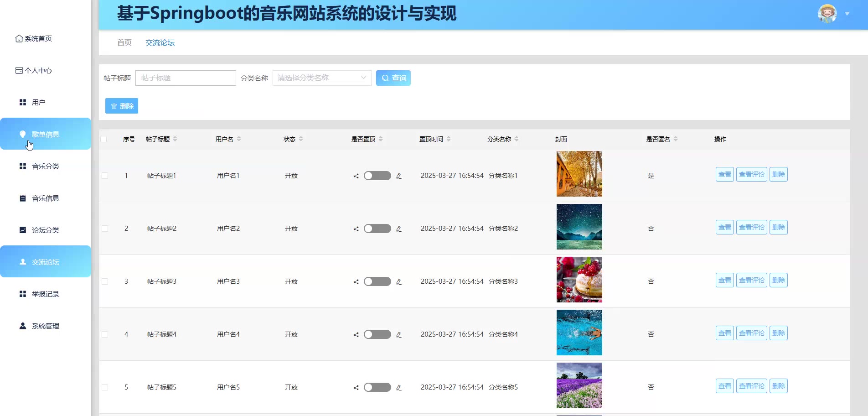Open the 分类名称 category dropdown

pos(321,78)
